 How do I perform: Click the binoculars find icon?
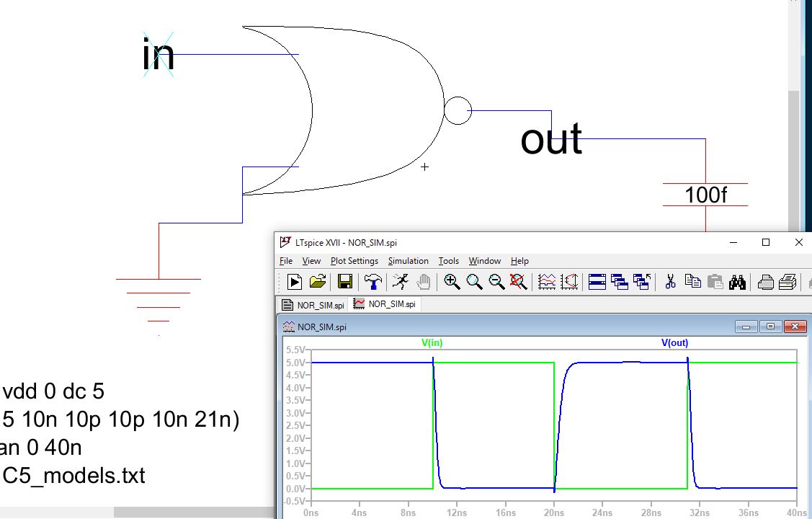(737, 282)
